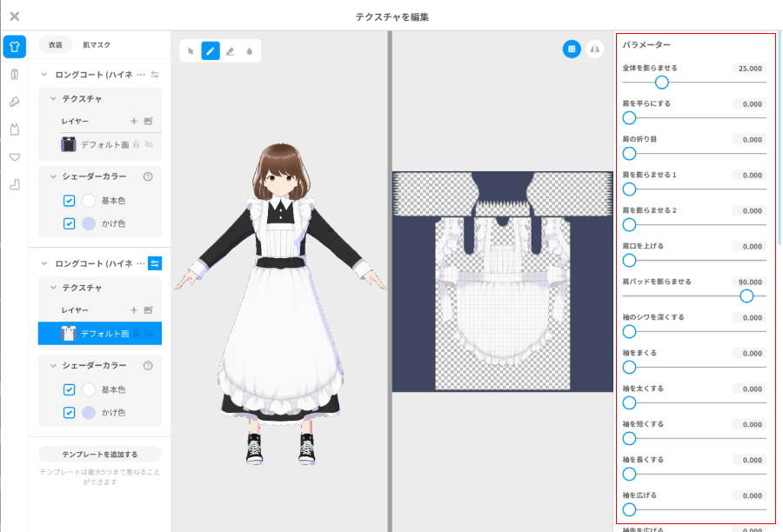Image resolution: width=783 pixels, height=532 pixels.
Task: Open lower かげ色 lavender color swatch
Action: pos(89,413)
